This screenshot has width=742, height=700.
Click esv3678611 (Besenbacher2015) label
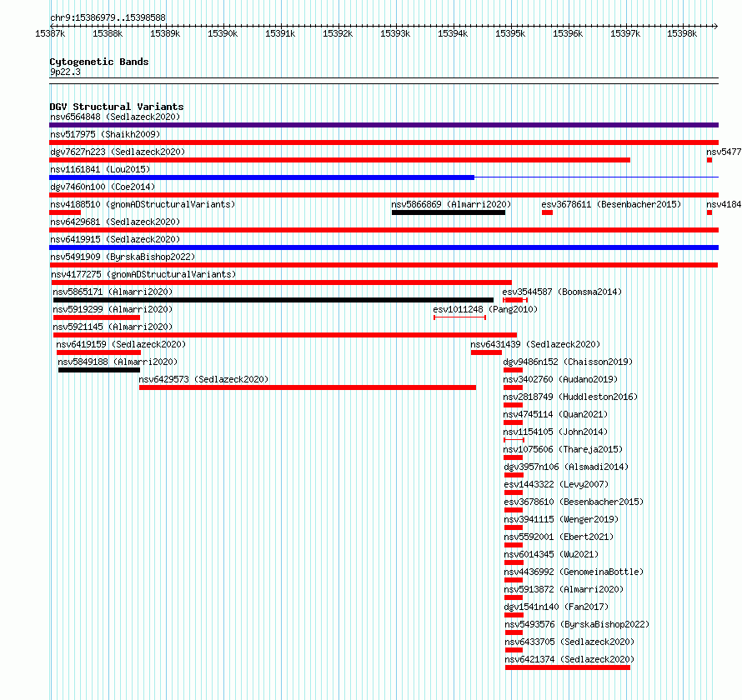tap(611, 204)
